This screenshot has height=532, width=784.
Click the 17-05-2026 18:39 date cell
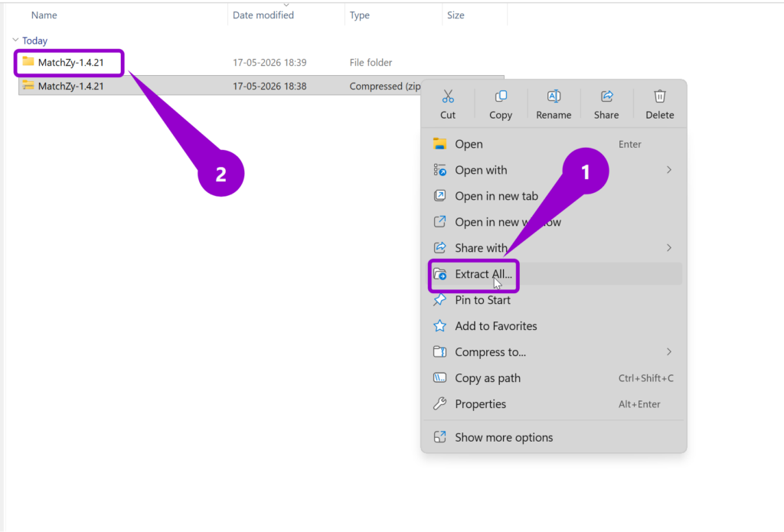(x=269, y=63)
